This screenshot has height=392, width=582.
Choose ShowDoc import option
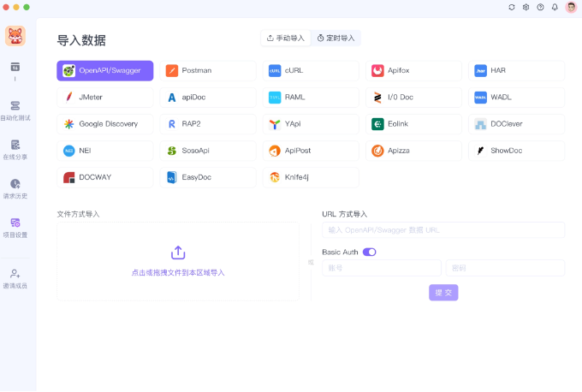pos(516,151)
